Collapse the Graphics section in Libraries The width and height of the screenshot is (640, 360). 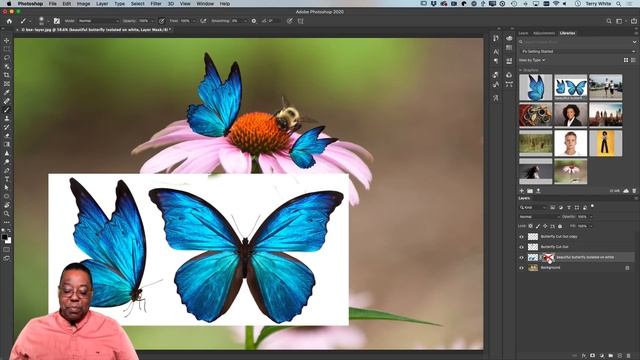[x=521, y=70]
